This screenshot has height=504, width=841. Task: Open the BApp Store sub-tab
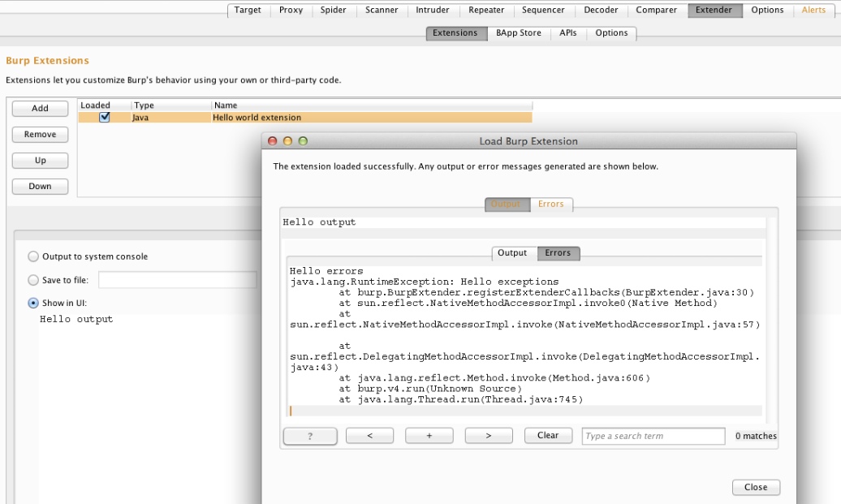pyautogui.click(x=519, y=33)
